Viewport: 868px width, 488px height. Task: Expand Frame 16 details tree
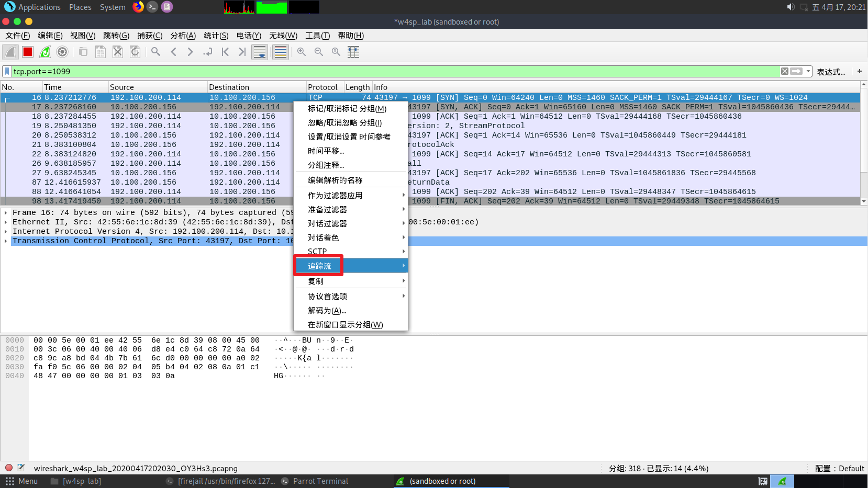click(x=6, y=213)
